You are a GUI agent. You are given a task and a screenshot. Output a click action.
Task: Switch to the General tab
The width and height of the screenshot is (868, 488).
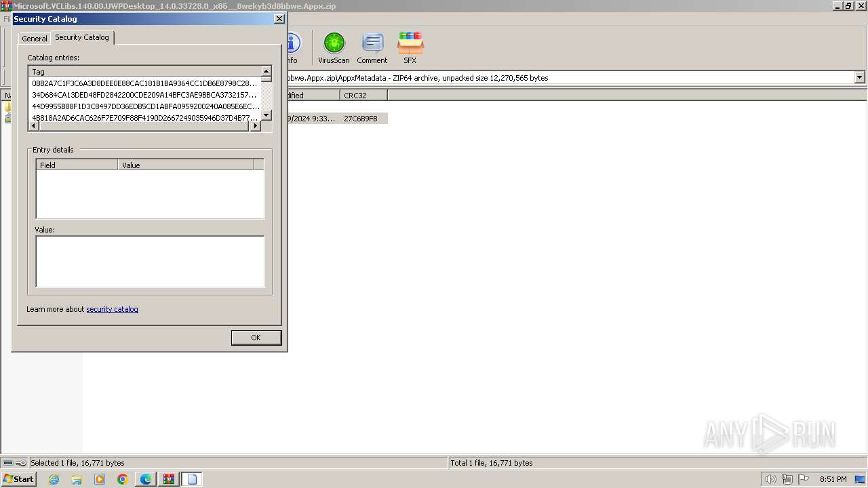click(35, 39)
